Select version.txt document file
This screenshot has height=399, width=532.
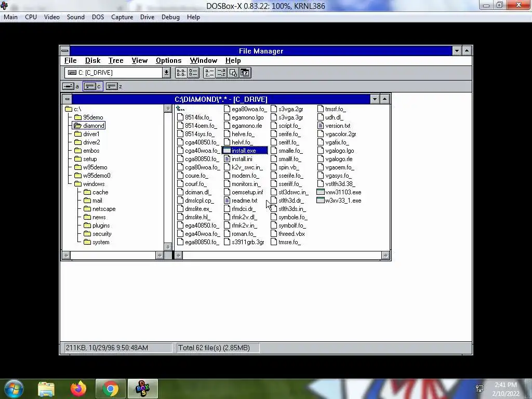(334, 126)
